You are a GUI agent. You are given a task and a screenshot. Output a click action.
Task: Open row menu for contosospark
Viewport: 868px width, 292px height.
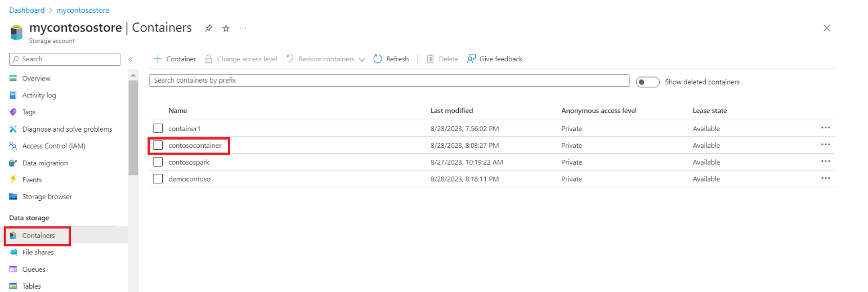[x=825, y=161]
